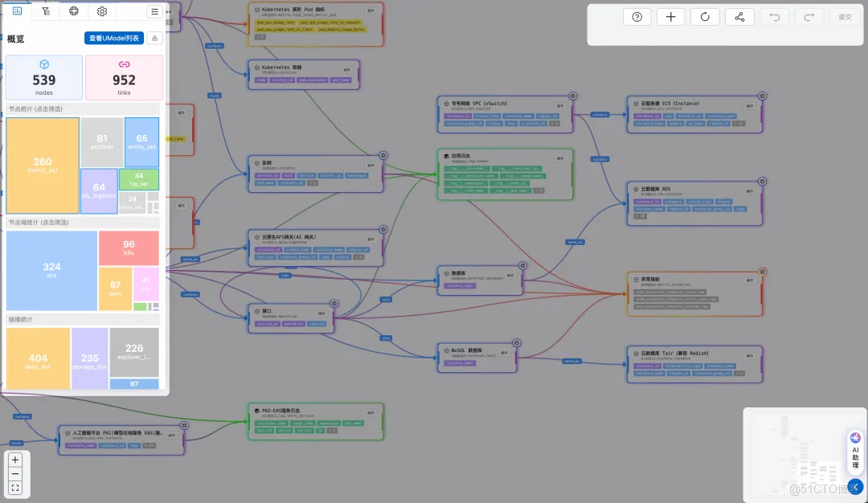Click the share relations icon in the top toolbar
This screenshot has height=503, width=868.
739,17
